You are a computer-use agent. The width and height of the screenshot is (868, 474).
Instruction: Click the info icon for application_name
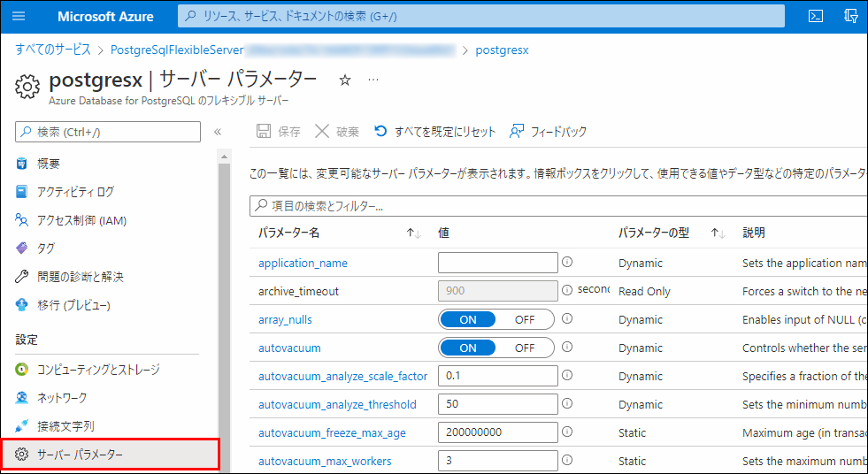567,262
